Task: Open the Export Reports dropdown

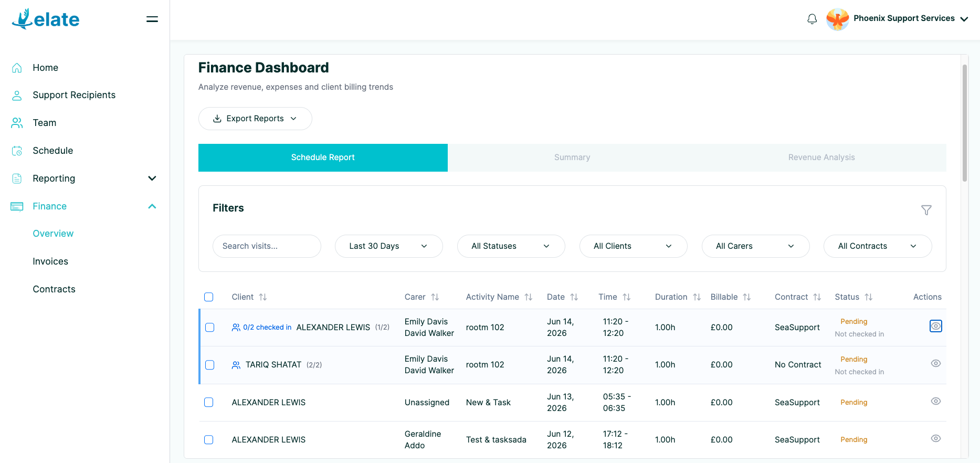Action: (255, 119)
